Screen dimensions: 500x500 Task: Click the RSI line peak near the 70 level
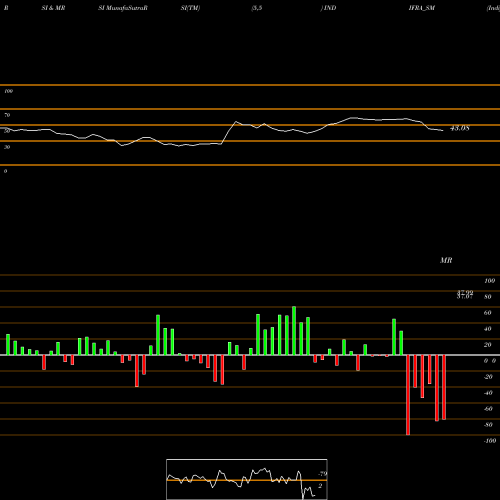click(x=353, y=118)
